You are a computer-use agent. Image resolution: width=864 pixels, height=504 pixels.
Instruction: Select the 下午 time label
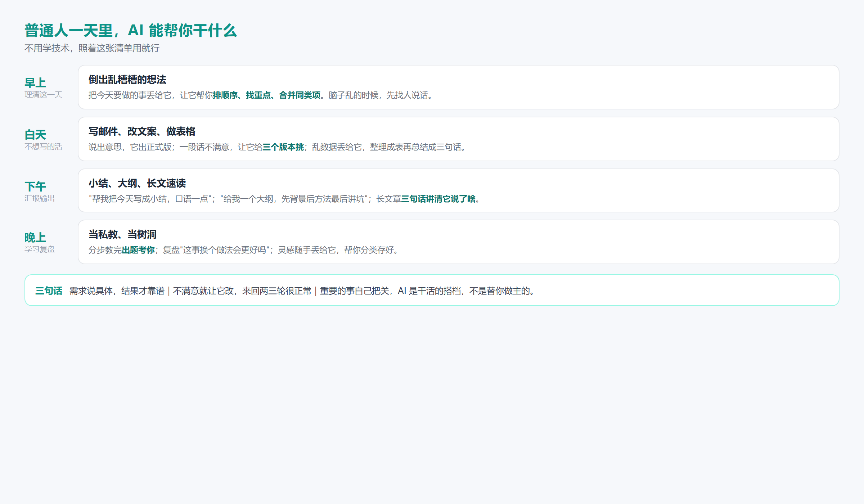[x=35, y=186]
